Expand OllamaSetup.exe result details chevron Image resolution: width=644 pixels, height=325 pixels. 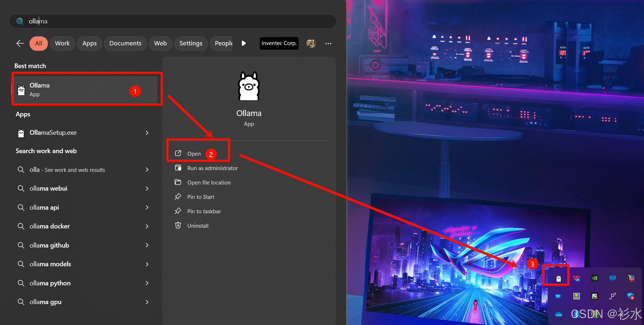click(147, 133)
